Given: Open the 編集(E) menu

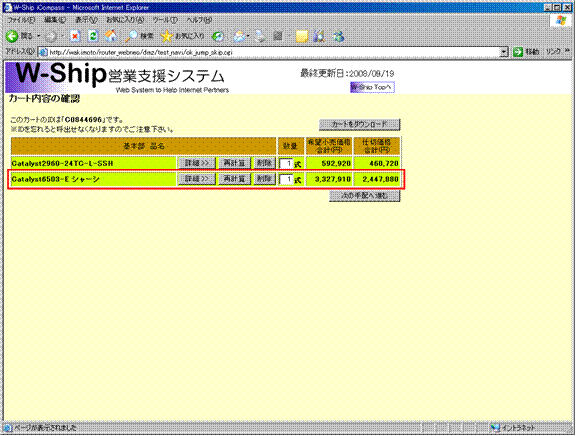Looking at the screenshot, I should point(55,20).
